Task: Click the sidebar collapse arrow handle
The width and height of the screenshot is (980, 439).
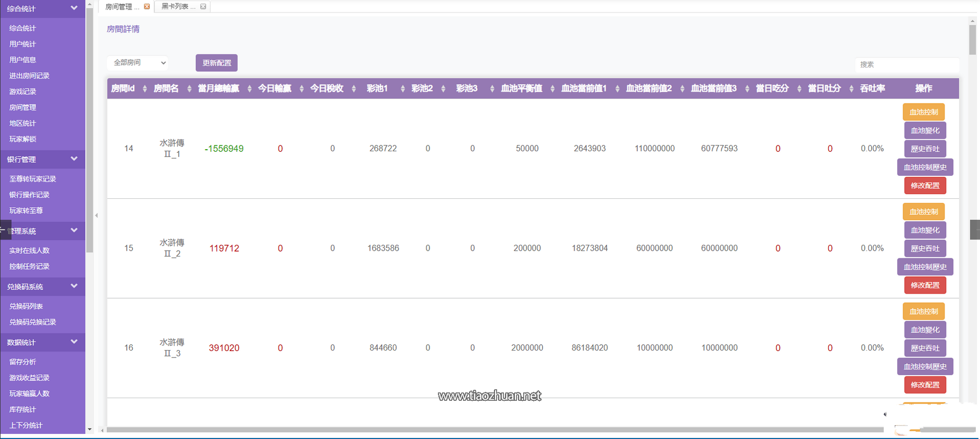Action: [96, 215]
